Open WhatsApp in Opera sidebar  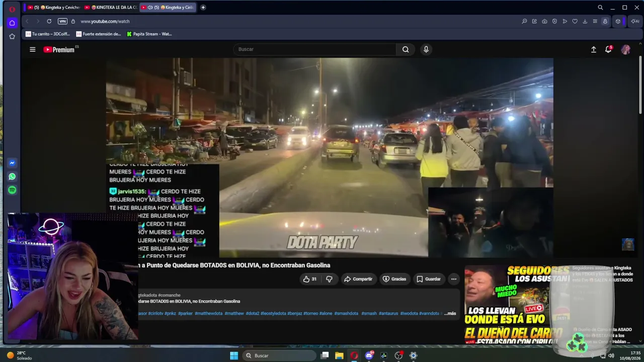[12, 176]
